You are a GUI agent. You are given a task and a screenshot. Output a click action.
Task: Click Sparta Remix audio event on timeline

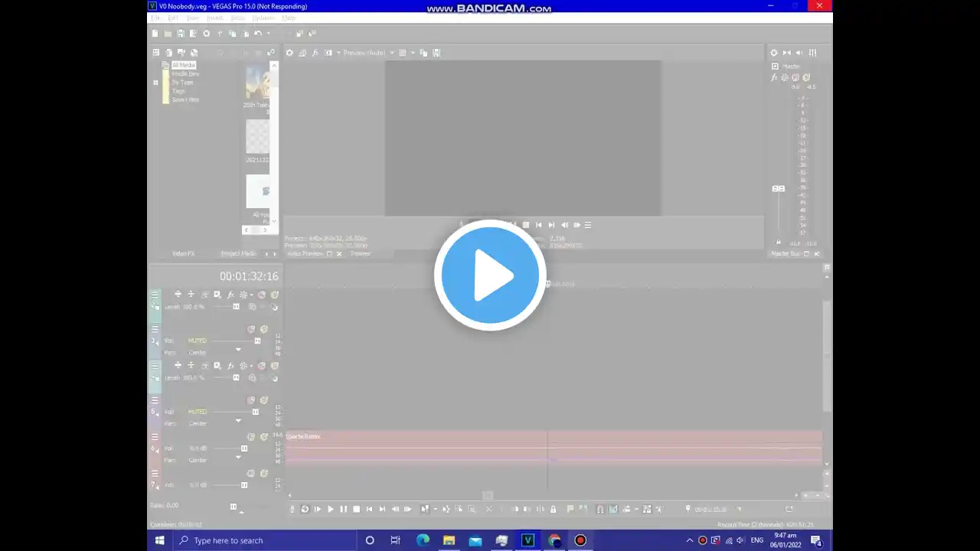(553, 448)
